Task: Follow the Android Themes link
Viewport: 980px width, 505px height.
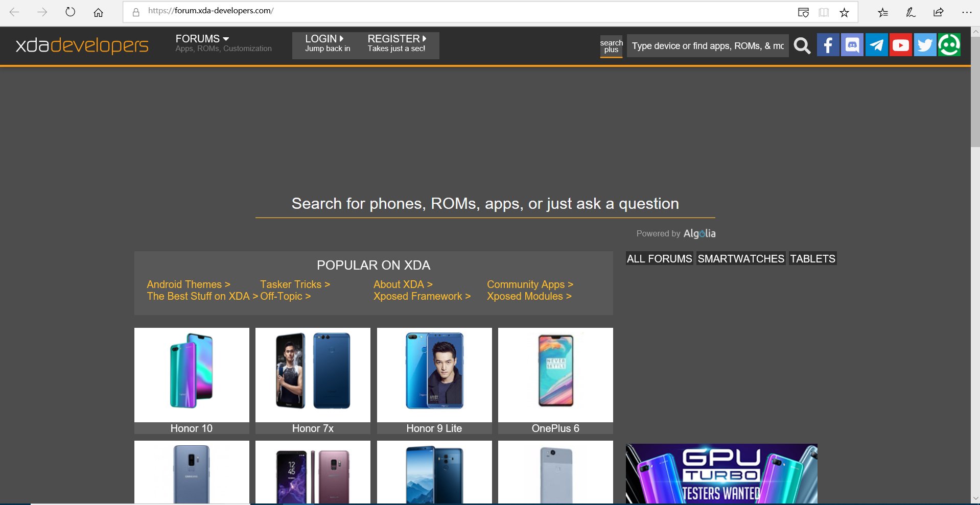Action: (189, 284)
